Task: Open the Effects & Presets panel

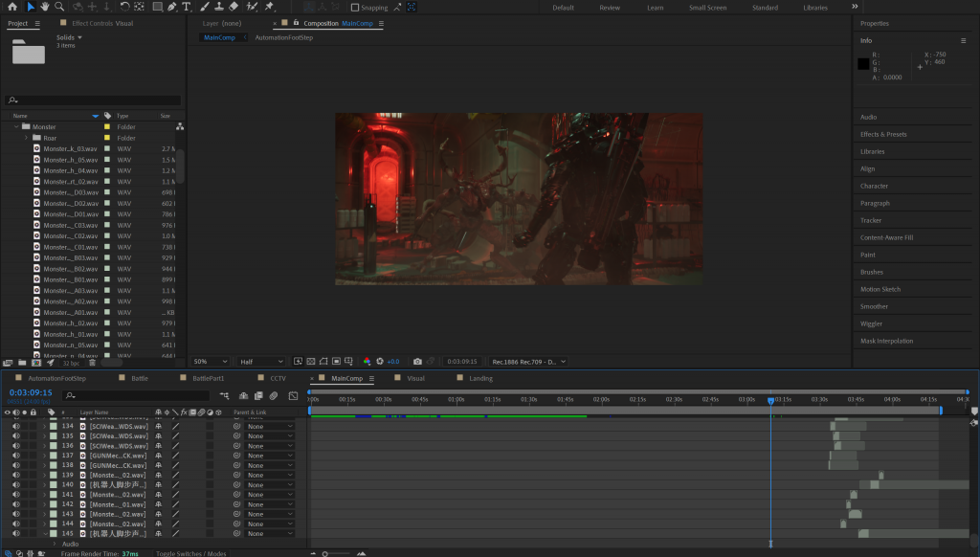Action: pyautogui.click(x=882, y=134)
